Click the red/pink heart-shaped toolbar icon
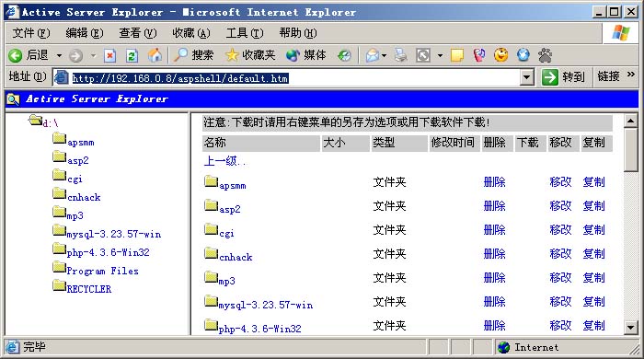Image resolution: width=644 pixels, height=359 pixels. click(x=479, y=55)
